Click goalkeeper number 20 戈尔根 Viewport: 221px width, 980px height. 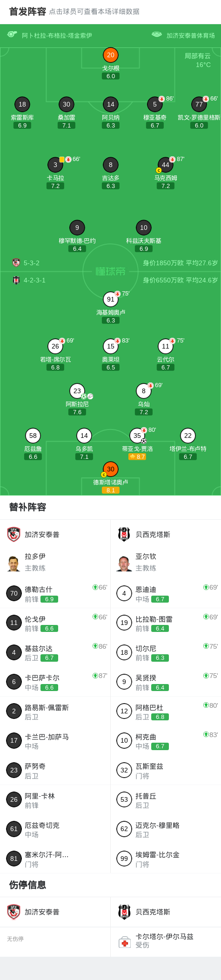pos(111,55)
